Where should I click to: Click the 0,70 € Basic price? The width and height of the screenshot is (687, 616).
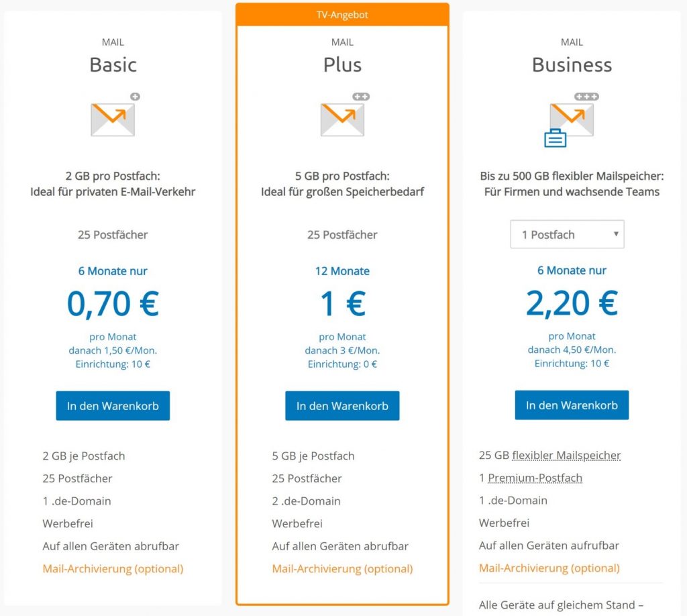pyautogui.click(x=113, y=303)
